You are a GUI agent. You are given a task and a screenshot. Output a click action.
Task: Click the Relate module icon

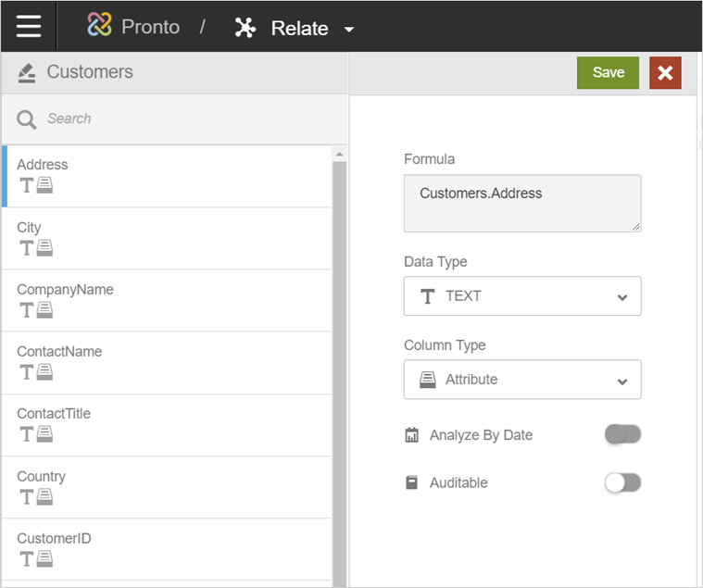(245, 28)
